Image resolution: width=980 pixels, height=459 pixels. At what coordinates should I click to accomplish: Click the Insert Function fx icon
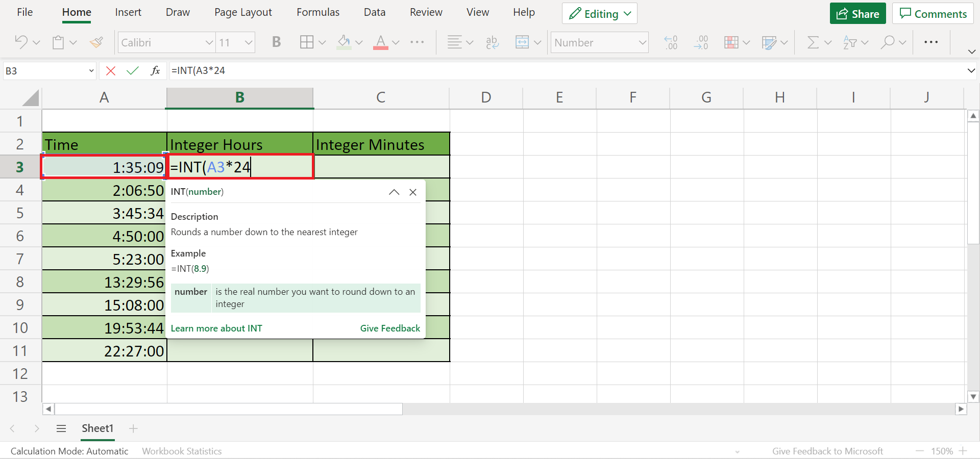[155, 71]
